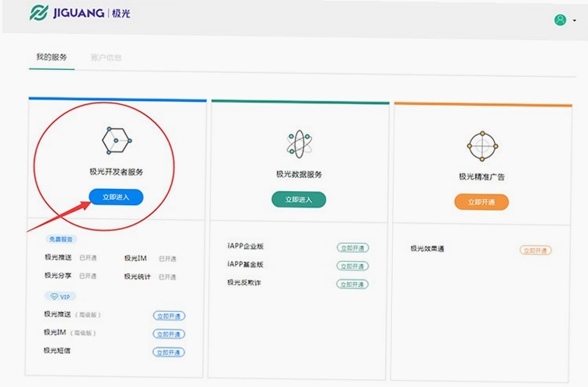The width and height of the screenshot is (588, 387).
Task: Click the 极光精准广告 title
Action: pyautogui.click(x=482, y=176)
